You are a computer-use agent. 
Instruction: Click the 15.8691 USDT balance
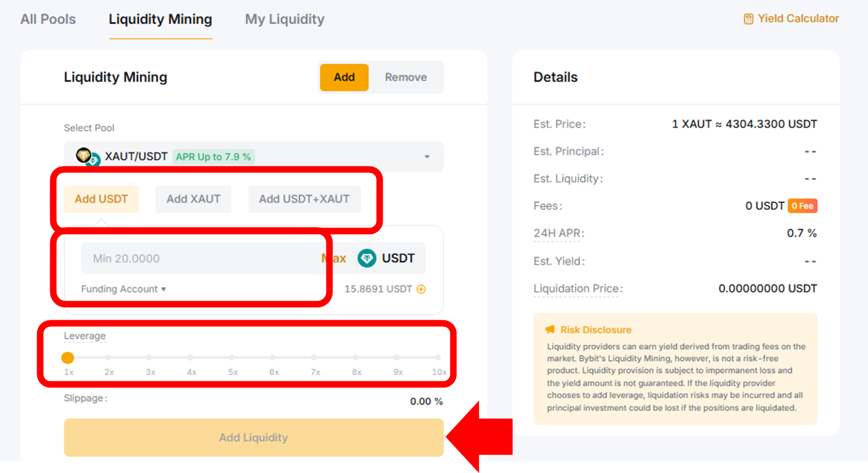point(378,289)
